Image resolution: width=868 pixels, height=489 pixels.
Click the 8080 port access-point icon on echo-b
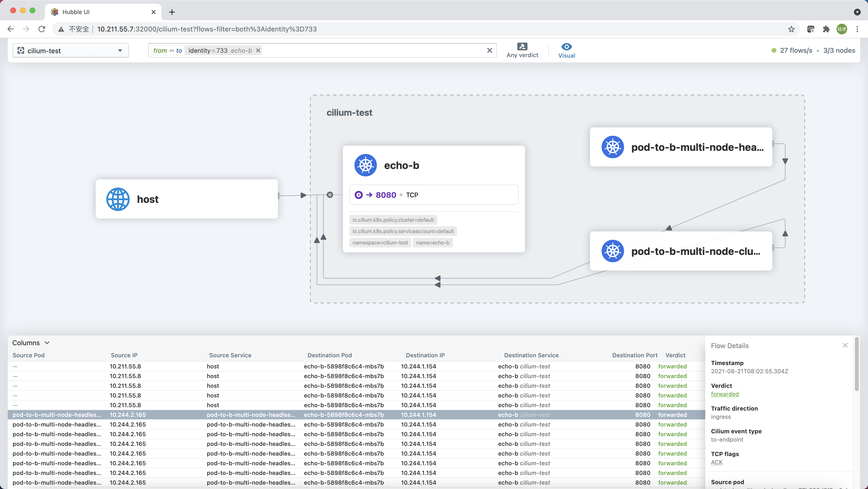tap(358, 195)
